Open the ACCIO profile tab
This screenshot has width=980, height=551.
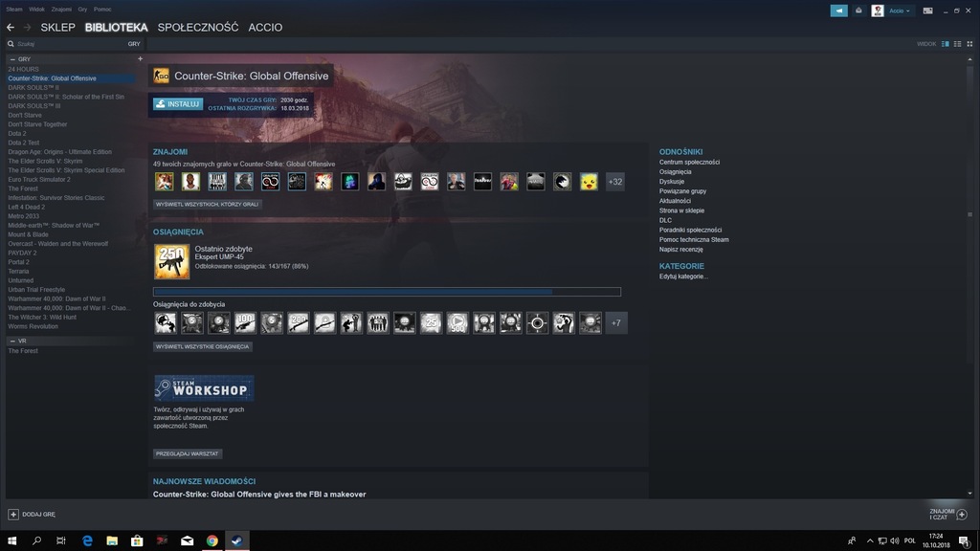coord(265,28)
